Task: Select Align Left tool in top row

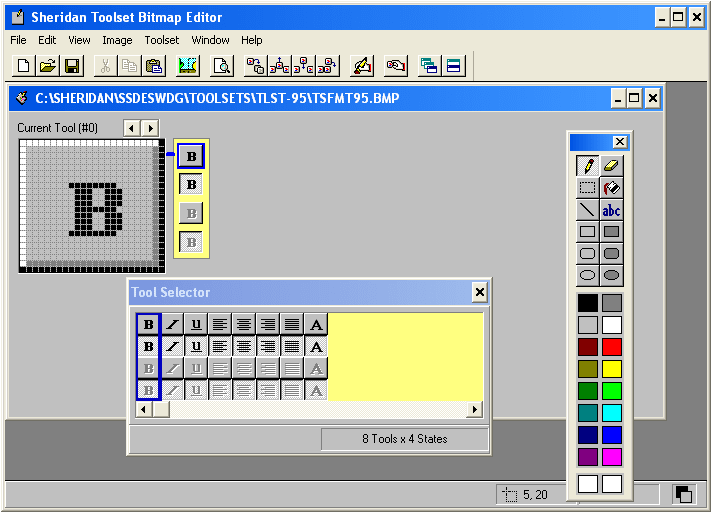Action: pos(220,324)
